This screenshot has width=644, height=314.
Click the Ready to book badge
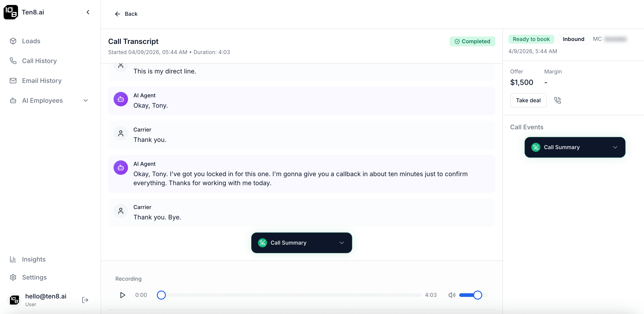click(x=531, y=39)
